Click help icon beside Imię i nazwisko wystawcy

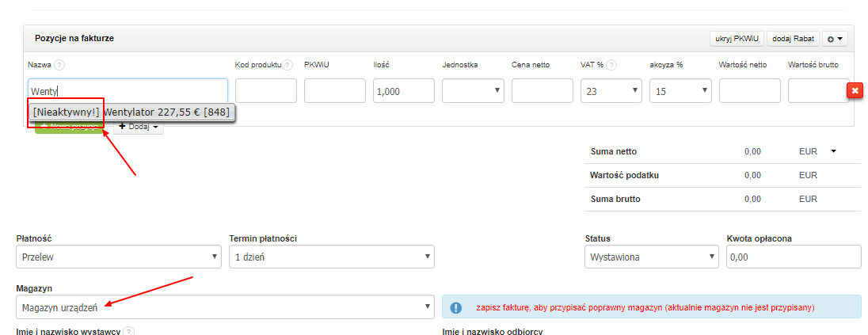coord(128,332)
